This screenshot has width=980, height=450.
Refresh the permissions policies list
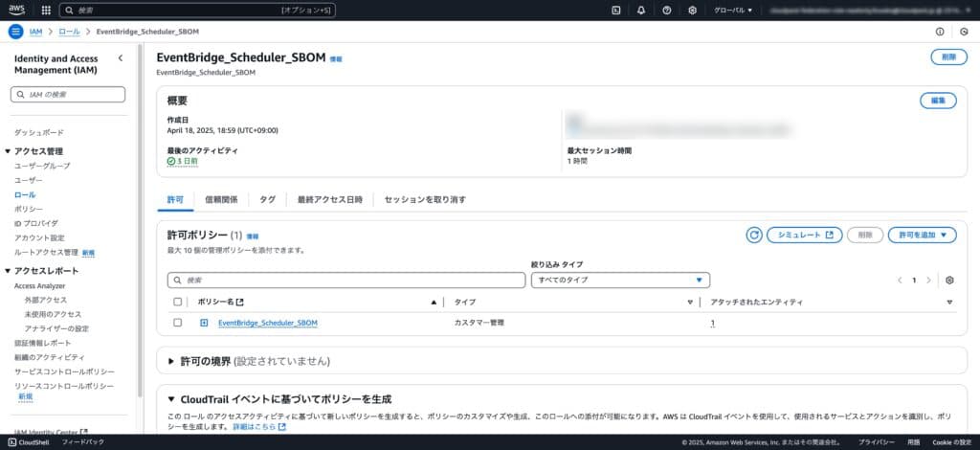pos(754,235)
